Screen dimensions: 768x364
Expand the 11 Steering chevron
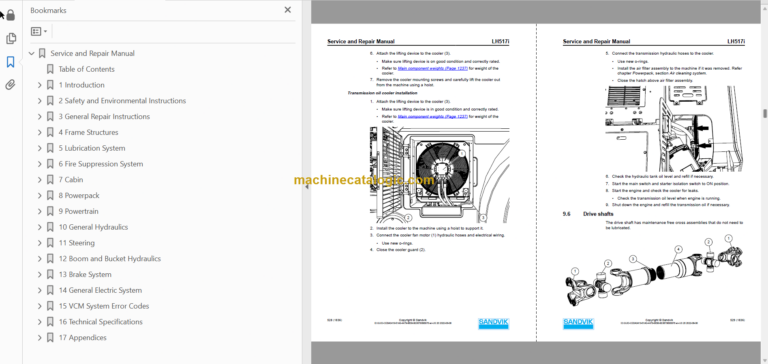click(40, 243)
